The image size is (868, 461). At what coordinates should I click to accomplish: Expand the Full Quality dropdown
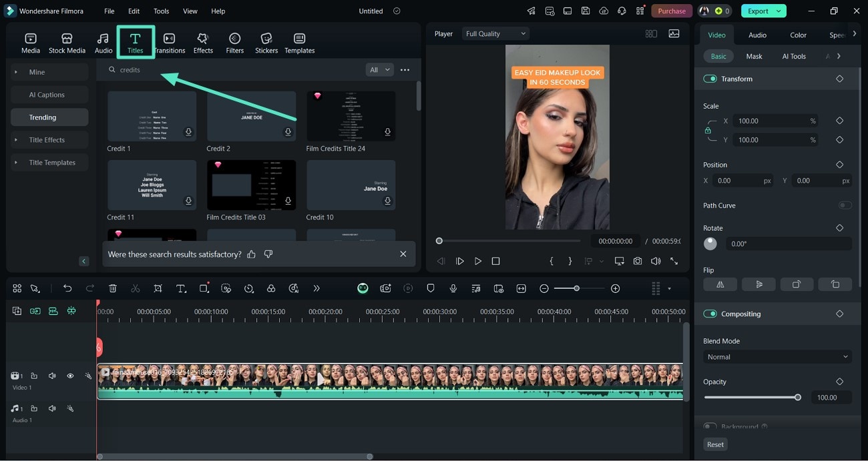coord(495,33)
